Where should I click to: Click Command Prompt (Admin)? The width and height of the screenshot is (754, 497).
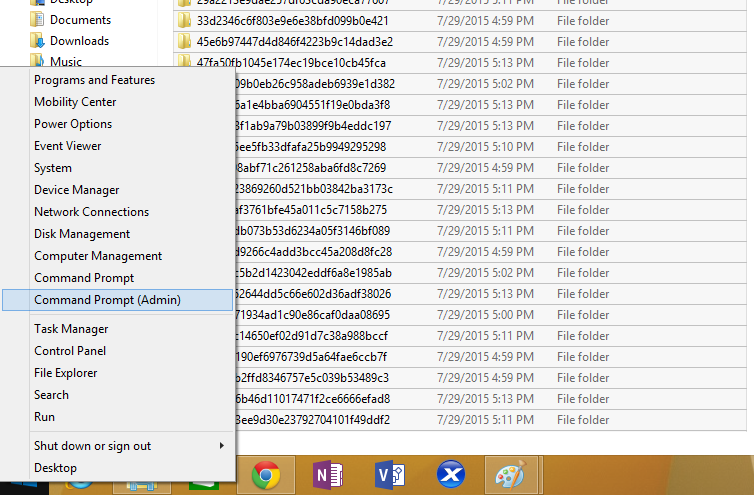pos(117,300)
